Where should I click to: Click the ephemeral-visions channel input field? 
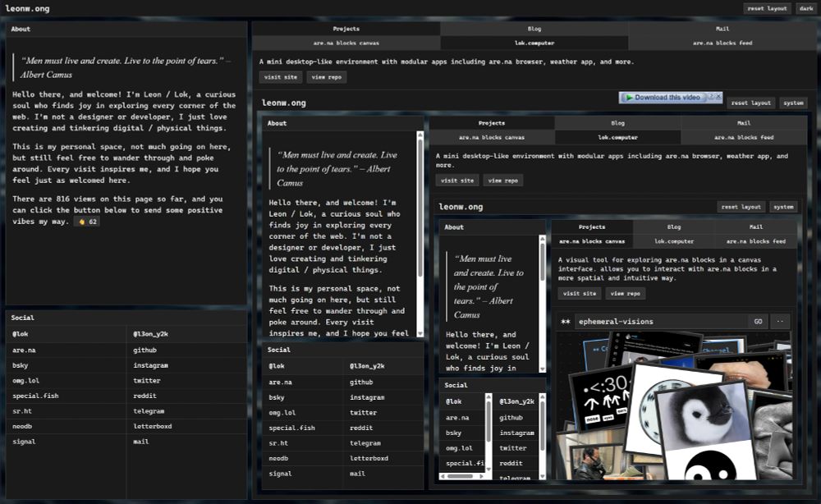point(661,321)
